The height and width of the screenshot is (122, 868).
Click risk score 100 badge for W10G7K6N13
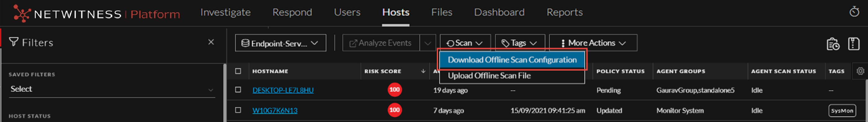(x=395, y=110)
